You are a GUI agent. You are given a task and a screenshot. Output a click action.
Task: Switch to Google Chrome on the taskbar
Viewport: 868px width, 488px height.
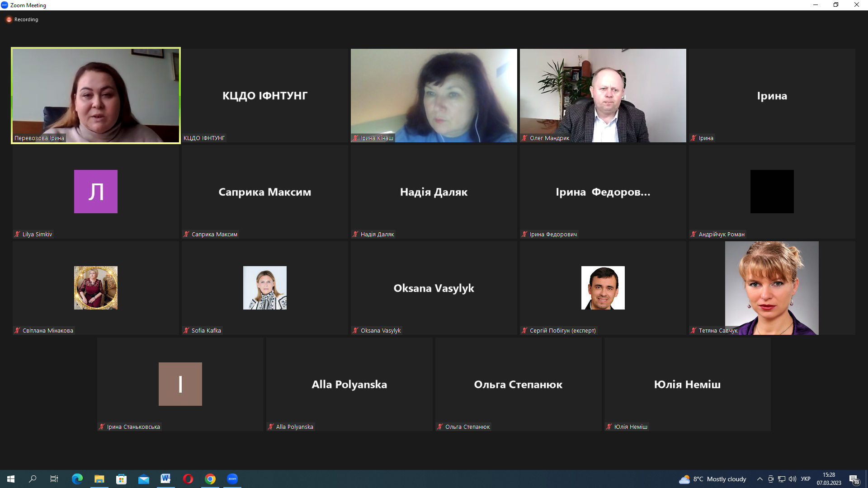(210, 479)
